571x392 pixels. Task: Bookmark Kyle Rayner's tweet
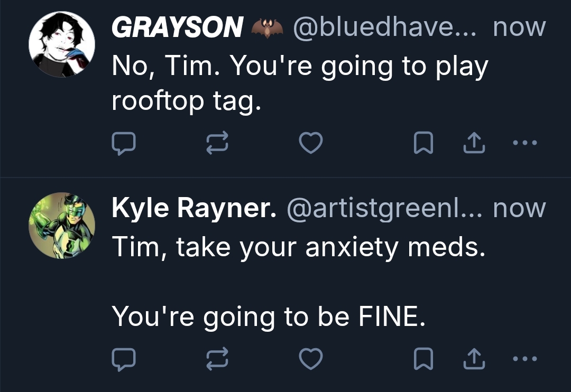(423, 359)
